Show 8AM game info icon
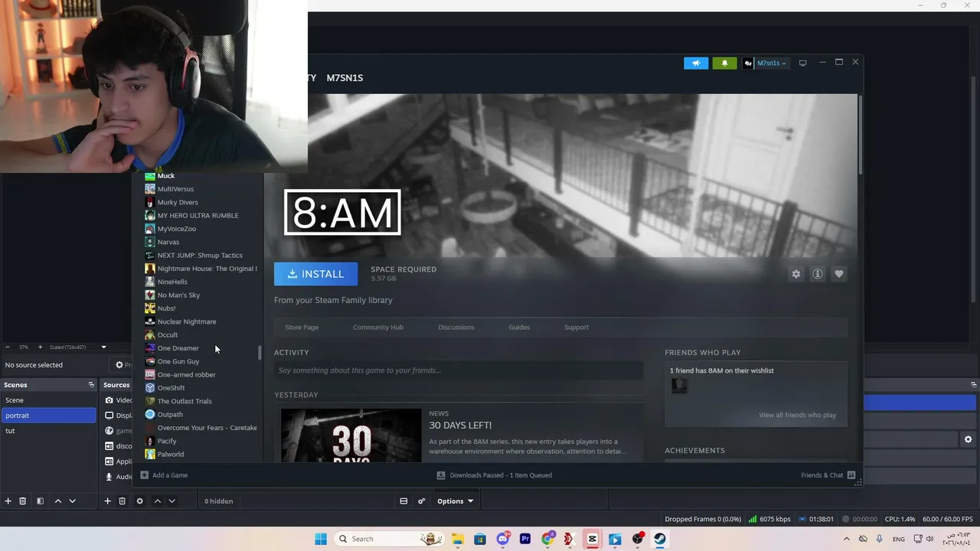Image resolution: width=980 pixels, height=551 pixels. click(x=818, y=274)
